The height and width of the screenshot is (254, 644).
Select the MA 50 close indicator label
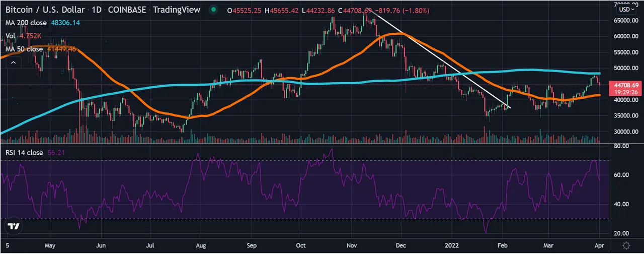pyautogui.click(x=24, y=49)
